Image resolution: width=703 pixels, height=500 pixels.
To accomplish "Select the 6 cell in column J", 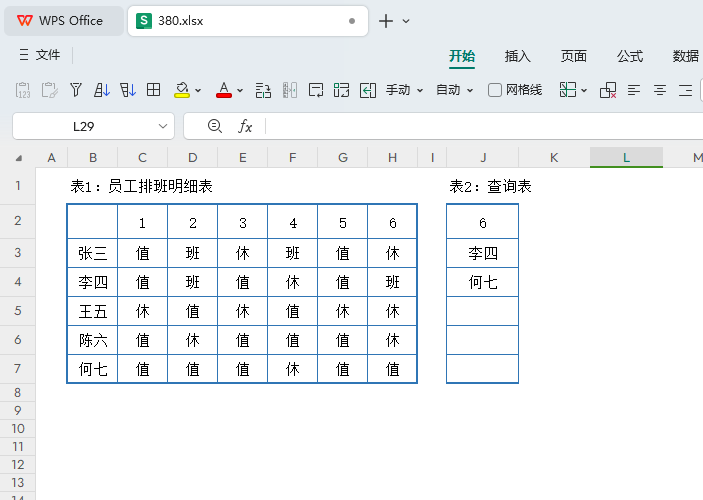I will click(482, 222).
